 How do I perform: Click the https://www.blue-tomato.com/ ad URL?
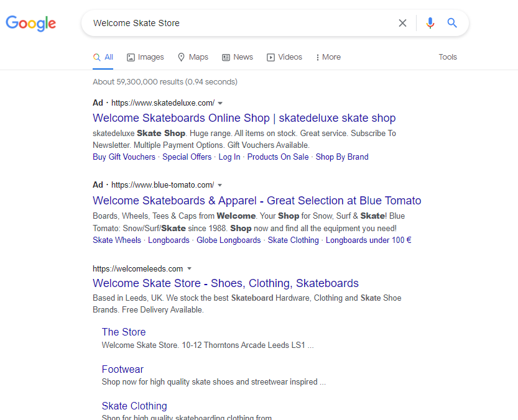162,185
